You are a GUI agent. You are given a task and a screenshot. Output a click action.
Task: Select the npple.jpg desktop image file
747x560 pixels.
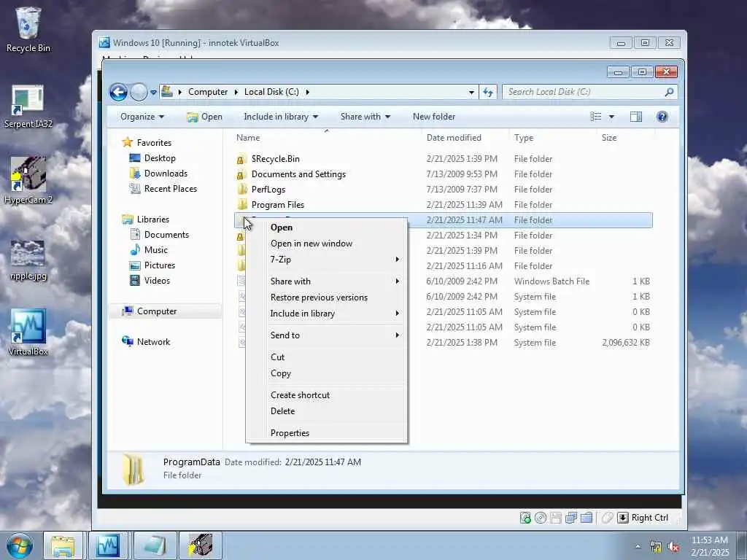tap(28, 260)
